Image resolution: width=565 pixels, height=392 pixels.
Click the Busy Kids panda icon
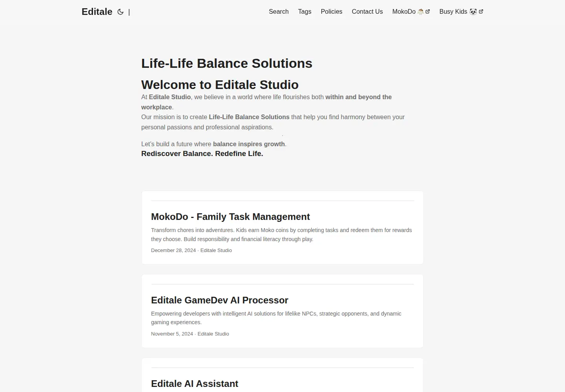click(473, 12)
